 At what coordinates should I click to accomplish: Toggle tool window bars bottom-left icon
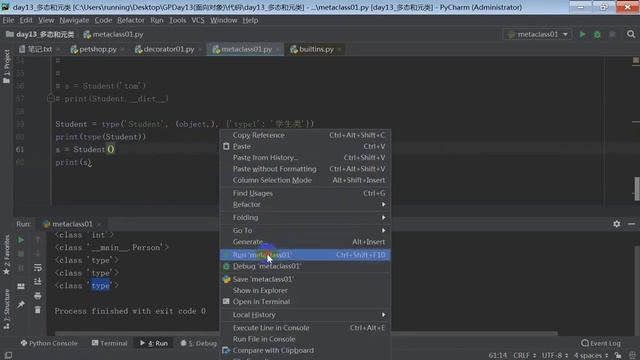(x=8, y=356)
